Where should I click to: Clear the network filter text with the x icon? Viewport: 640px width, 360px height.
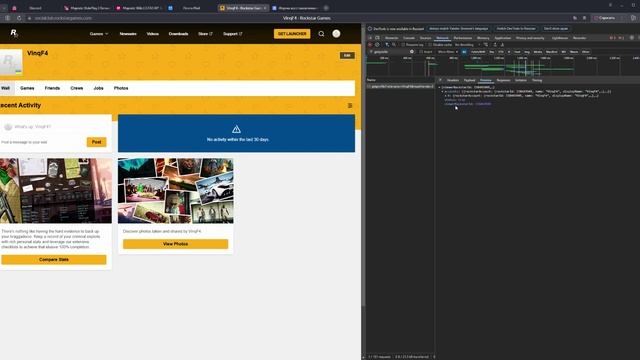412,52
